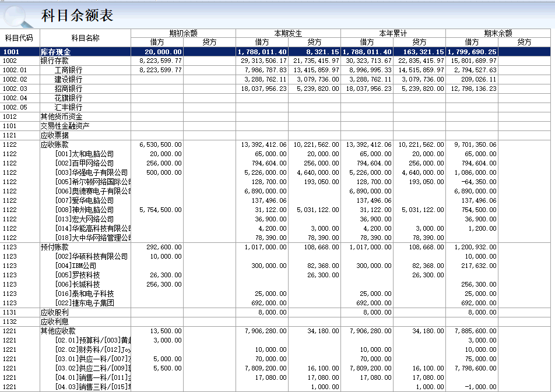Select the 其他应收款 summary row
Viewport: 555px width, 392px height.
tap(275, 331)
